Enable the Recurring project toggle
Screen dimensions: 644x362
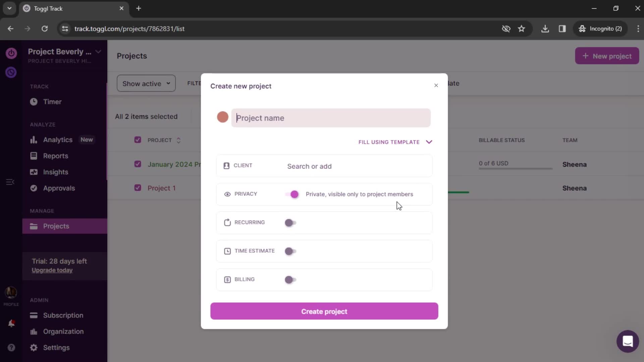click(x=290, y=222)
